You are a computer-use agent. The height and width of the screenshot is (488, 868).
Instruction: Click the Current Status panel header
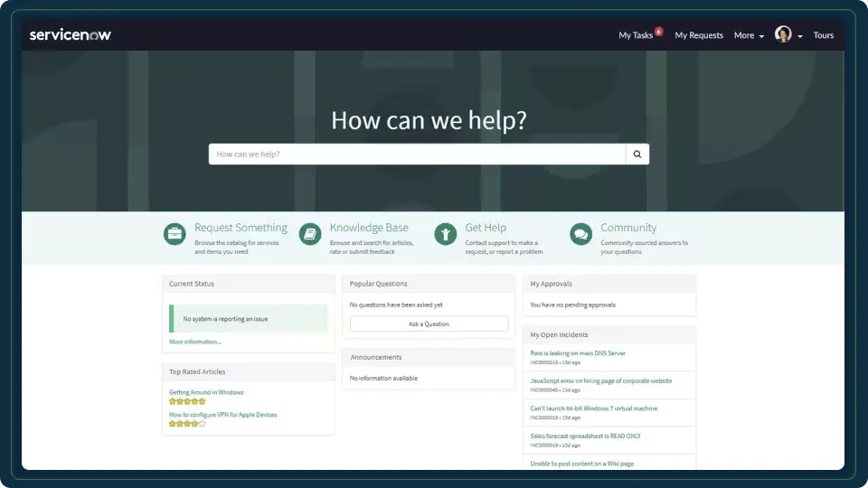click(248, 284)
